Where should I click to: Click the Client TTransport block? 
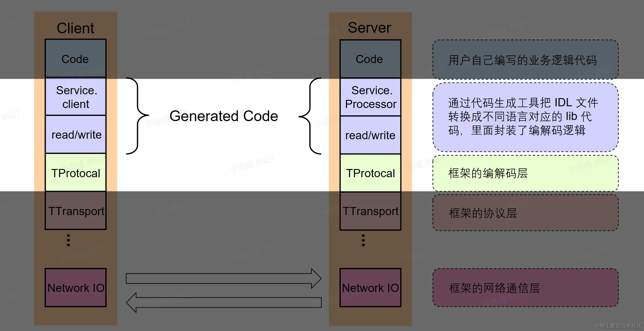coord(76,211)
